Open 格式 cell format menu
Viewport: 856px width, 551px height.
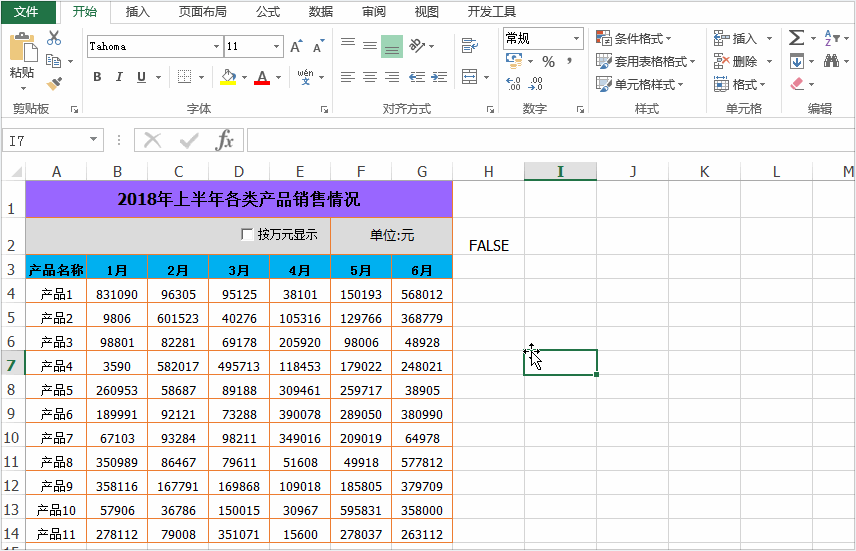pyautogui.click(x=740, y=84)
